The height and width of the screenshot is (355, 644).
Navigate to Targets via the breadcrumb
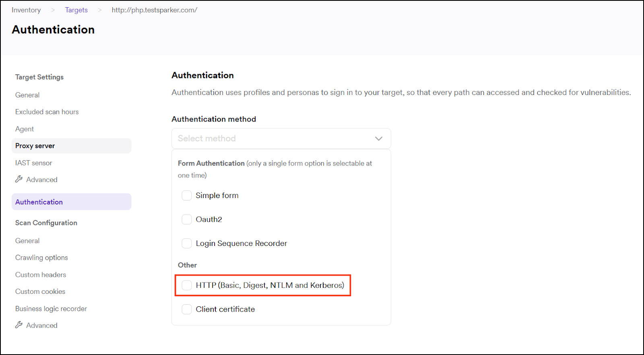pyautogui.click(x=76, y=10)
